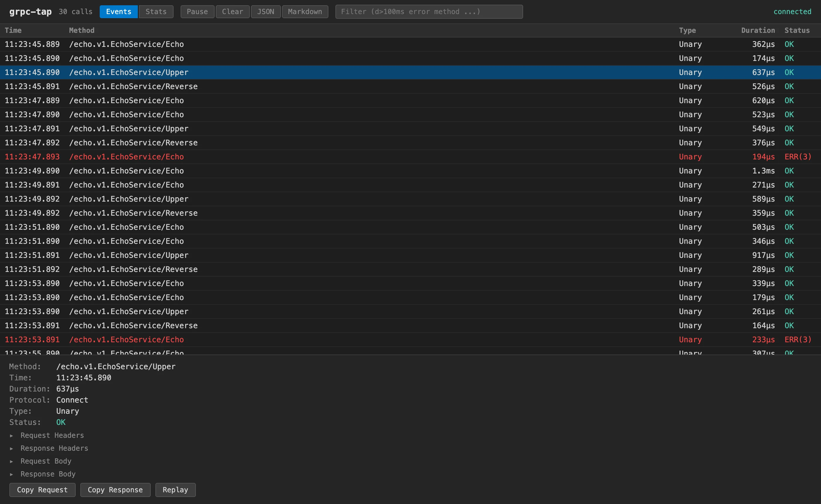Select the Echo call at 11:23:49.891

(410, 185)
